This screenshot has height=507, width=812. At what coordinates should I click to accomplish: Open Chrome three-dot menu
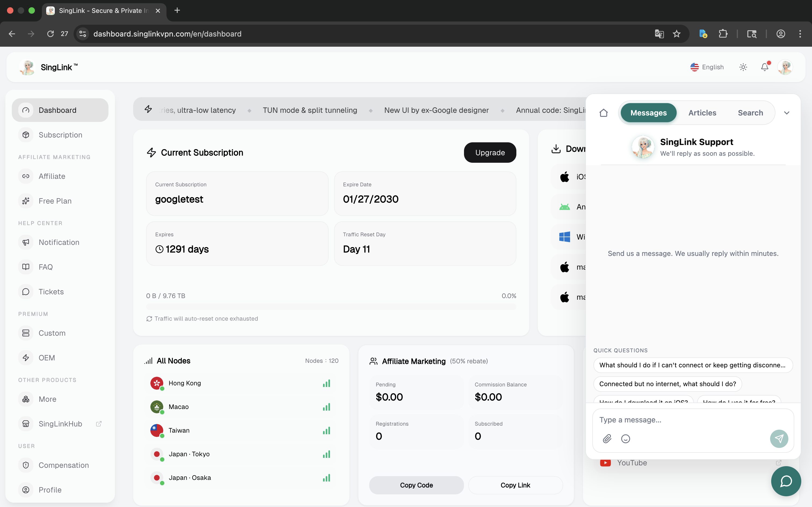click(x=800, y=34)
